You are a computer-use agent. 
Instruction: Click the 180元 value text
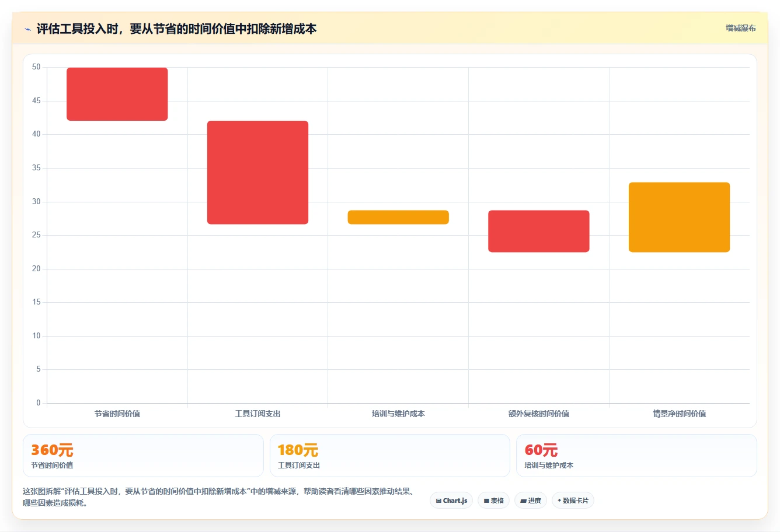pyautogui.click(x=298, y=450)
